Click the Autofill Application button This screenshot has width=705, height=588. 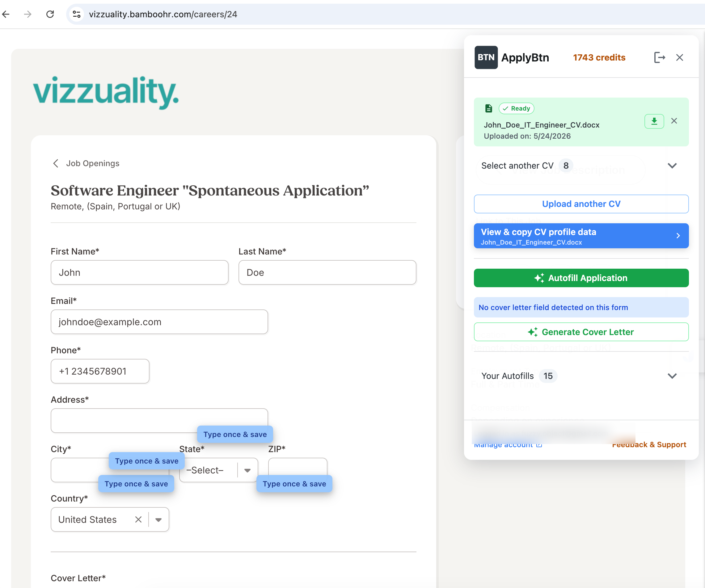(581, 278)
